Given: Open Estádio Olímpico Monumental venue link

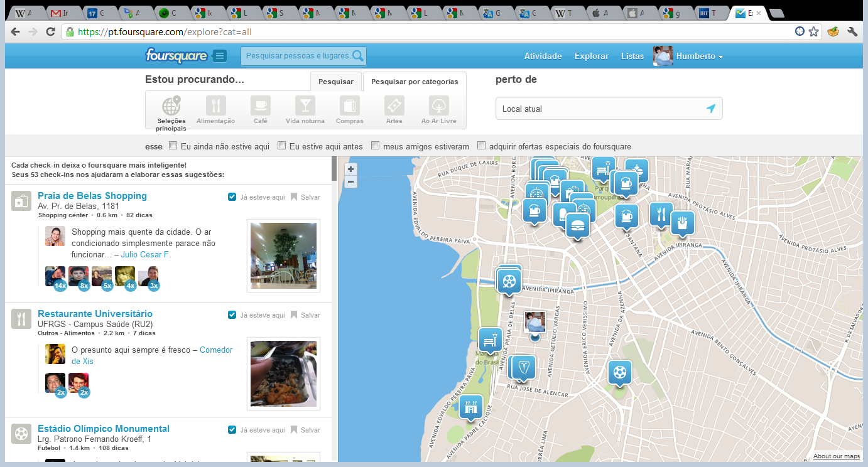Looking at the screenshot, I should coord(104,429).
